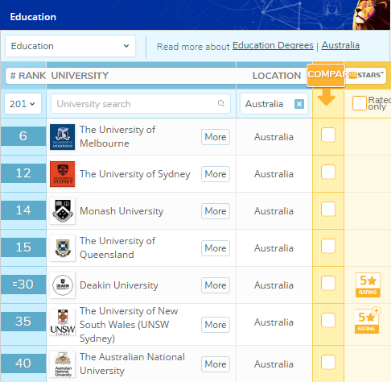This screenshot has height=382, width=392.
Task: Clear the Australia location filter
Action: (x=299, y=104)
